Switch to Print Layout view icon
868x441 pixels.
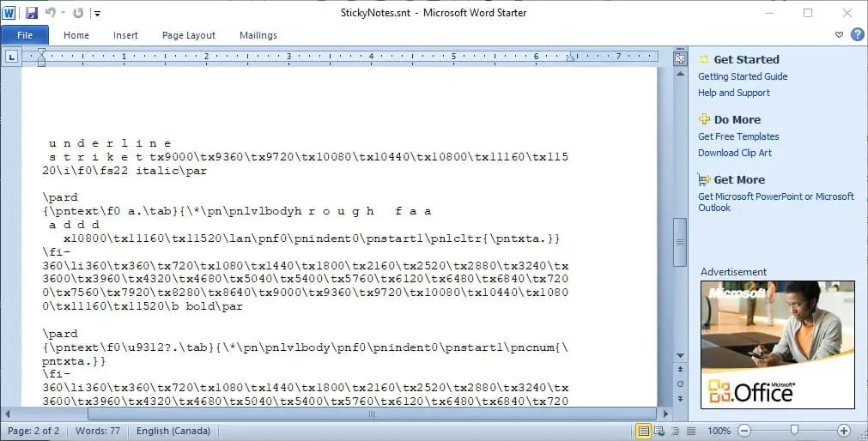643,431
